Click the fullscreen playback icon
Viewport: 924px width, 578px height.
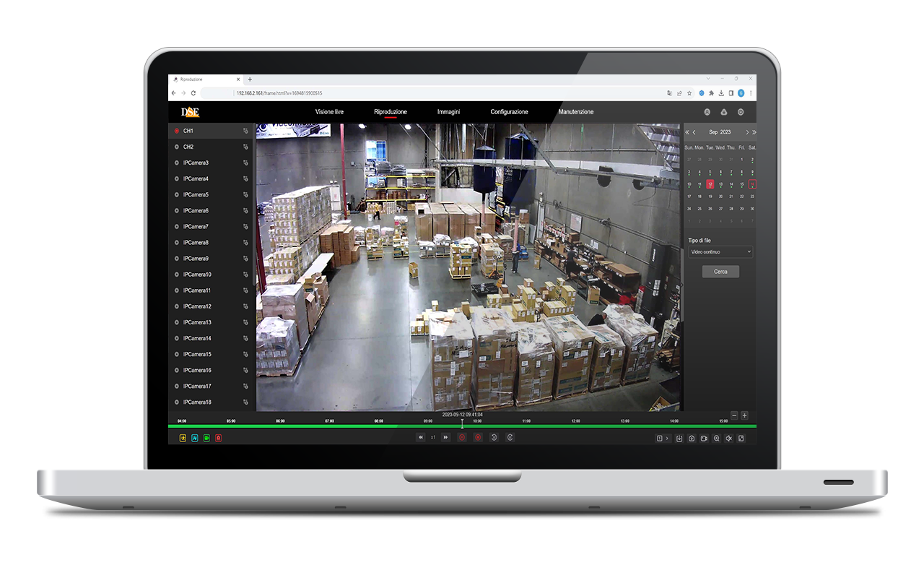coord(741,437)
